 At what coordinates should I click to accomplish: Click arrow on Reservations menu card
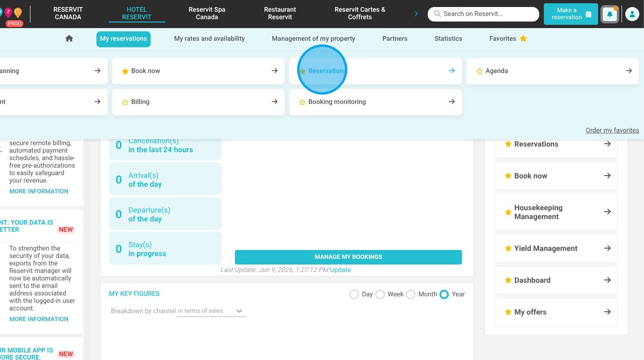(x=452, y=71)
